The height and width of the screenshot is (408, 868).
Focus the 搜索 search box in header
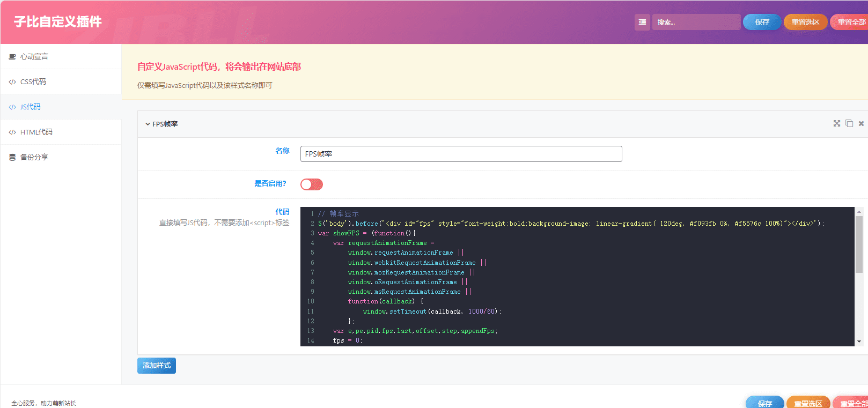(696, 22)
